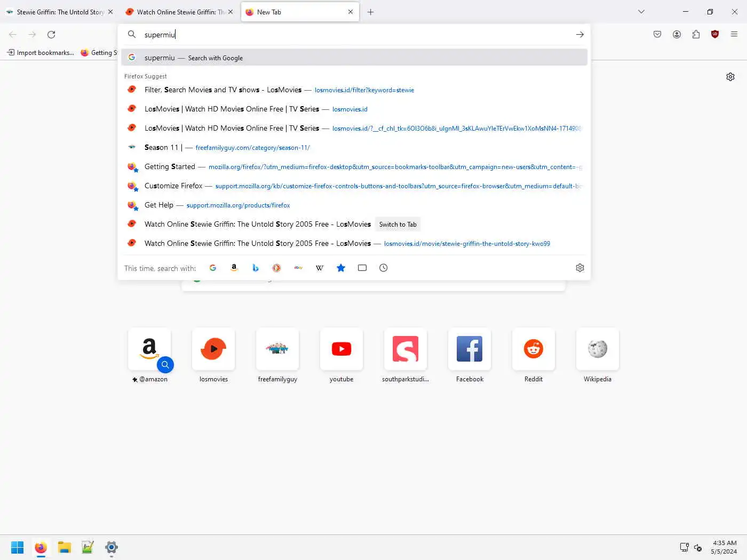
Task: Open File Explorer from the taskbar
Action: pos(65,547)
